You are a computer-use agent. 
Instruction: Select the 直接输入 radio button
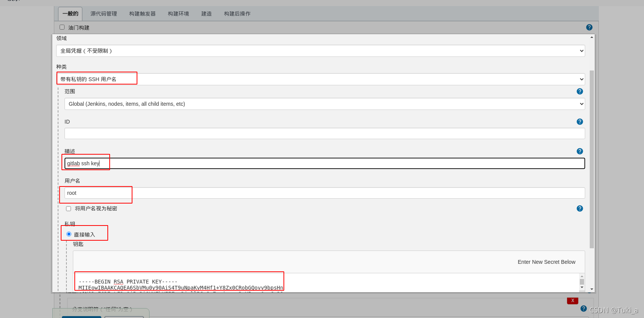click(x=69, y=234)
